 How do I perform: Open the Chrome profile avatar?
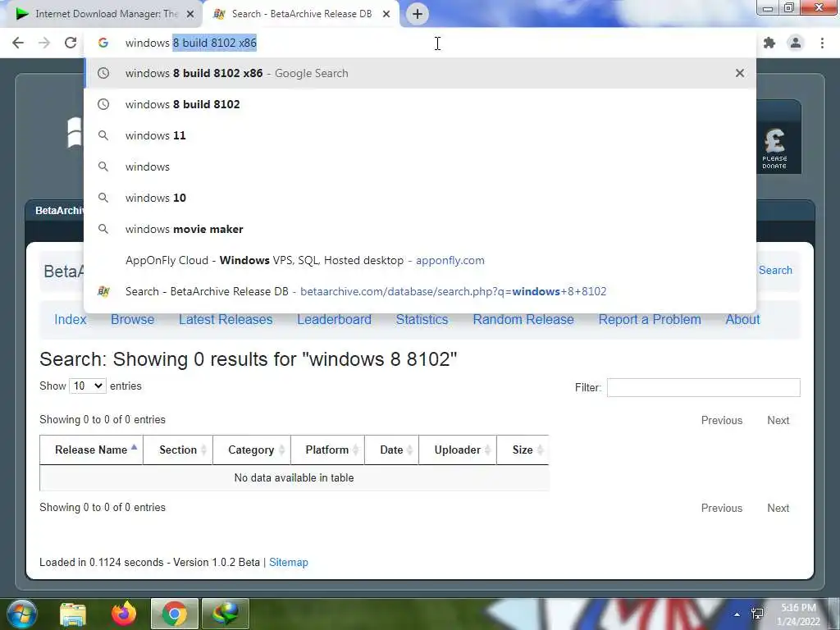[796, 43]
